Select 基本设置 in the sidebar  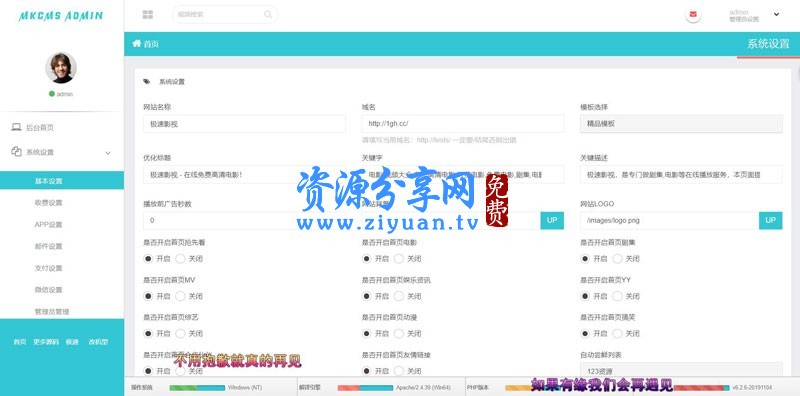click(61, 181)
